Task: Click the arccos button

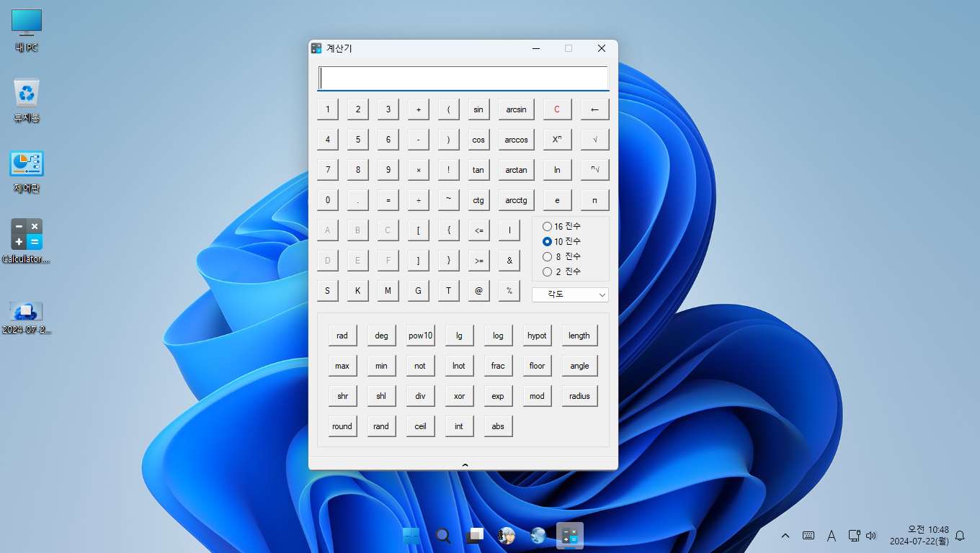Action: [516, 140]
